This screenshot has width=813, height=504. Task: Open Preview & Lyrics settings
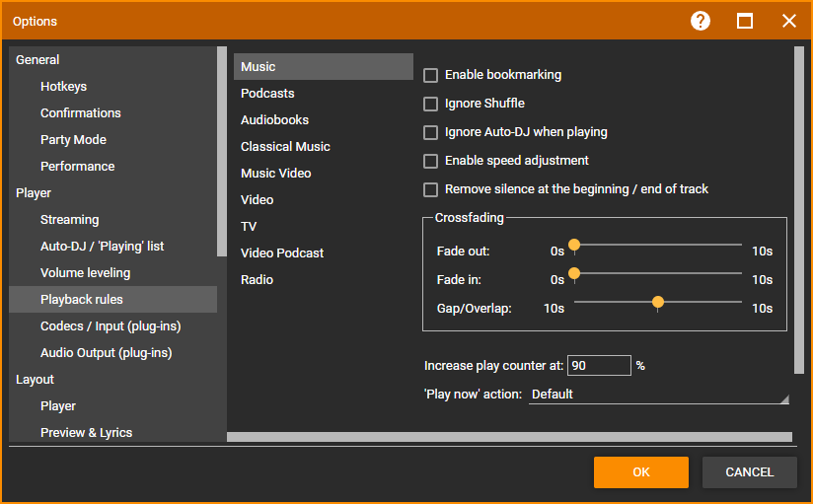[x=113, y=432]
